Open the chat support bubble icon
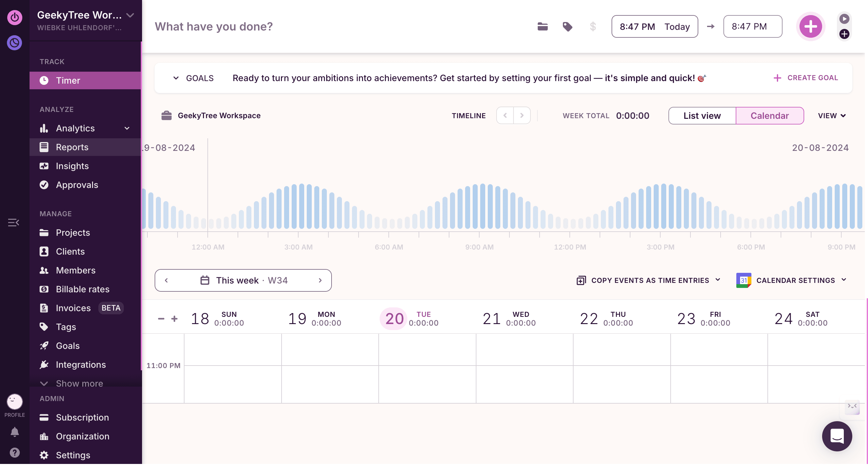Viewport: 868px width, 474px height. (837, 436)
